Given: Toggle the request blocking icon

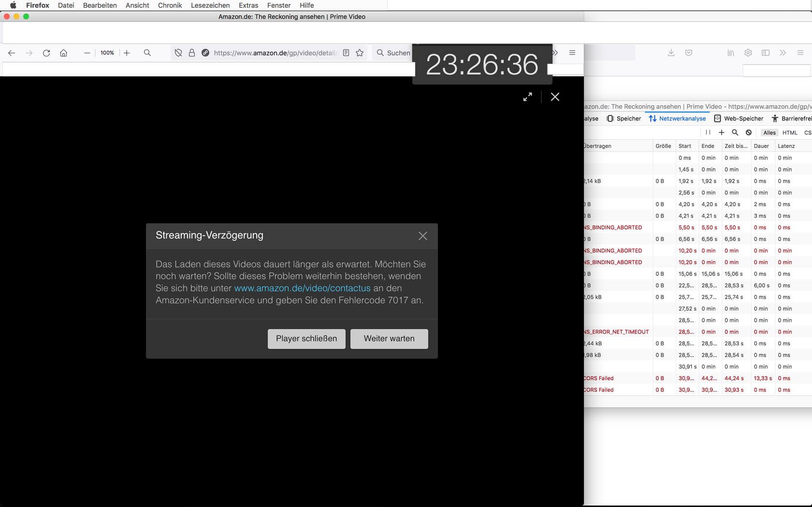Looking at the screenshot, I should point(749,132).
